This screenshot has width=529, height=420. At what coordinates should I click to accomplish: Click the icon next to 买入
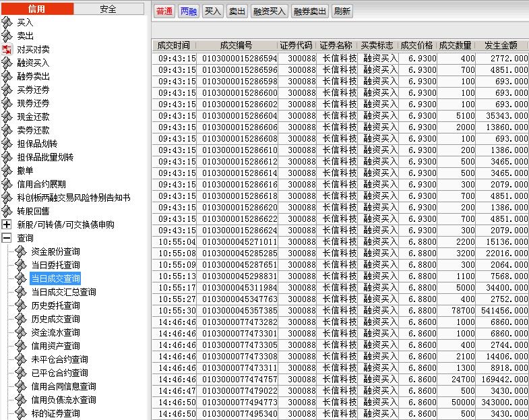[7, 22]
